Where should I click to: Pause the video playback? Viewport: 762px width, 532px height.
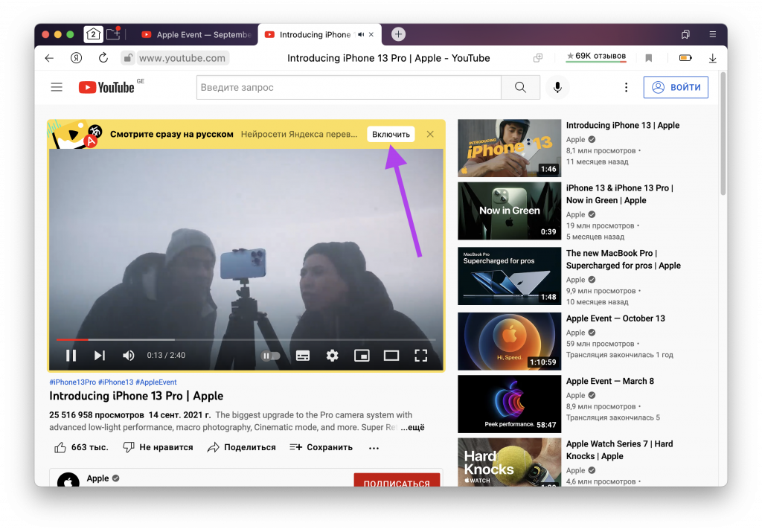(71, 356)
